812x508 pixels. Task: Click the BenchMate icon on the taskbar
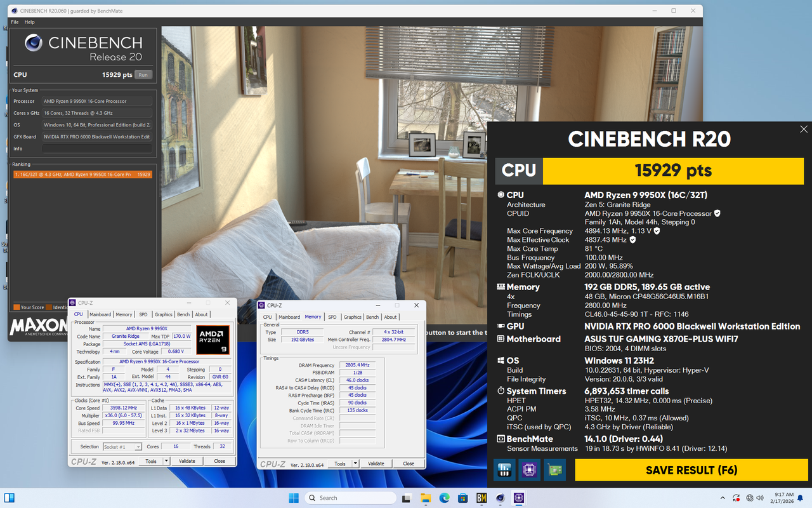481,498
